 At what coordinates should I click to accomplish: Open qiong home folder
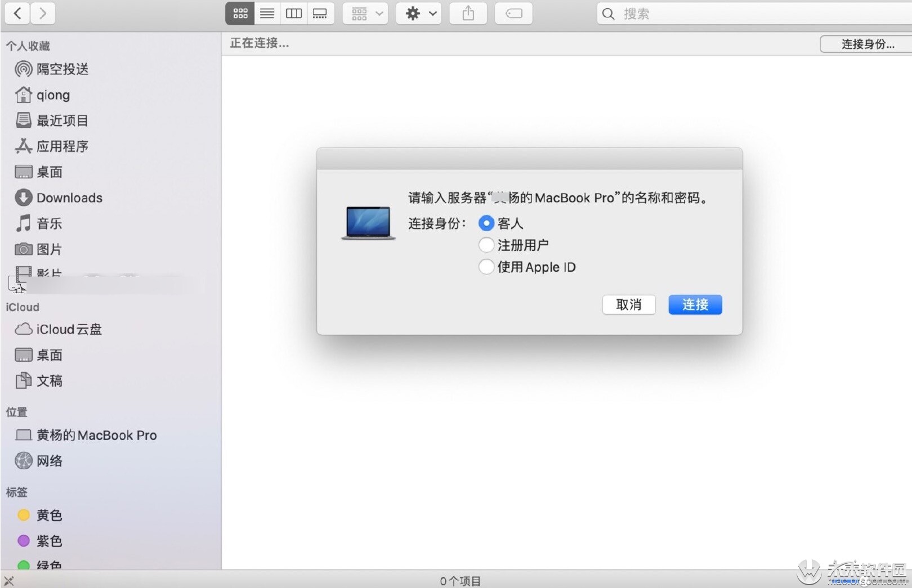point(43,95)
